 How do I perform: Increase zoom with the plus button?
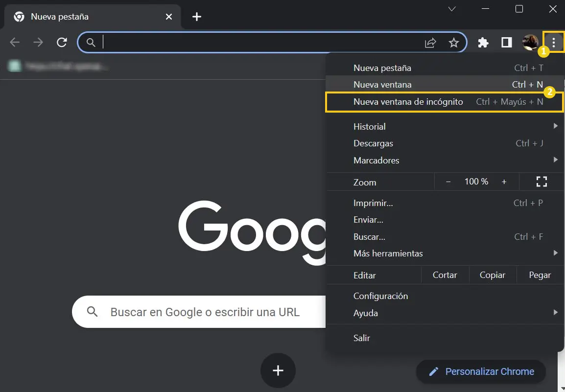[504, 182]
